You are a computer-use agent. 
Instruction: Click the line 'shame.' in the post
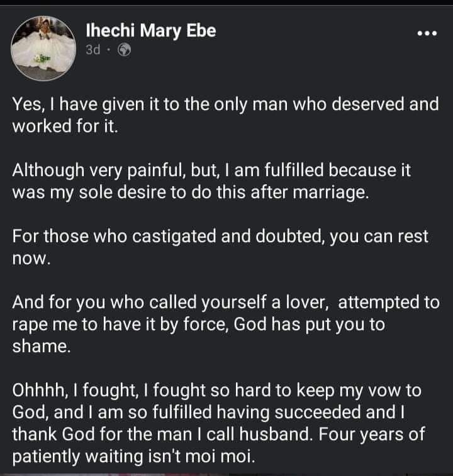coord(42,346)
